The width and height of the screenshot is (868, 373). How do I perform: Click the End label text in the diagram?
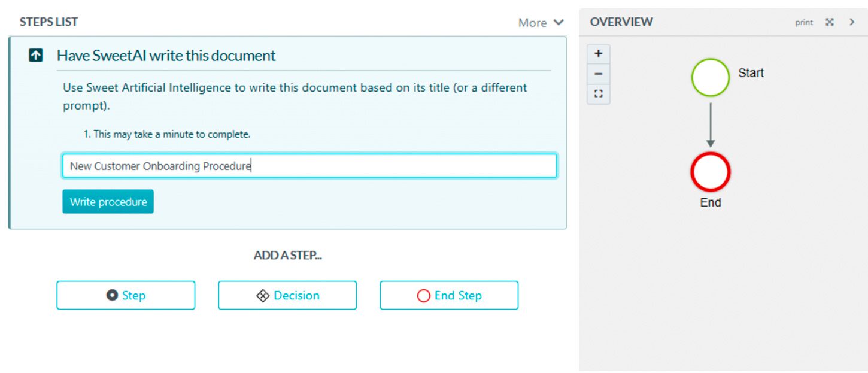(x=710, y=202)
